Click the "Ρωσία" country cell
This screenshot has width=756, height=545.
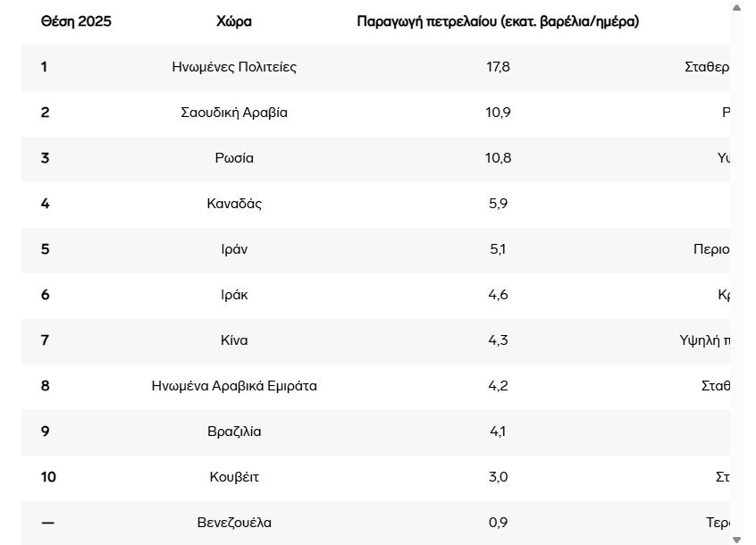pyautogui.click(x=234, y=158)
